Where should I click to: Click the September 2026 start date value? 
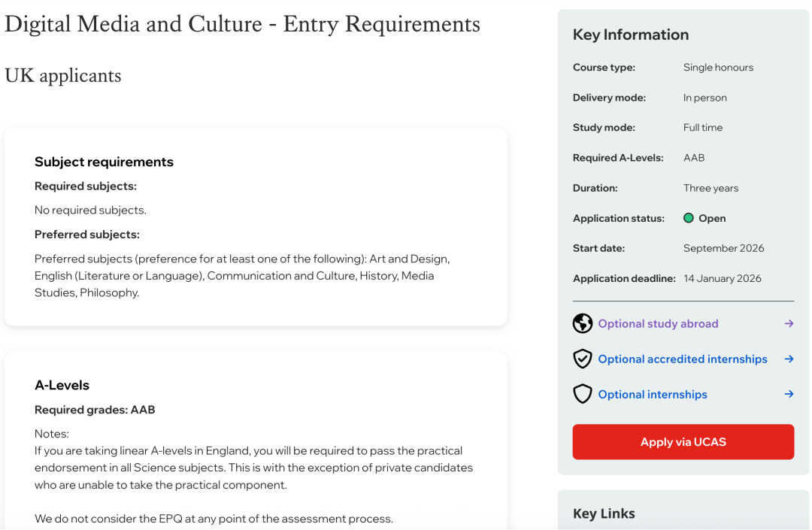coord(723,248)
